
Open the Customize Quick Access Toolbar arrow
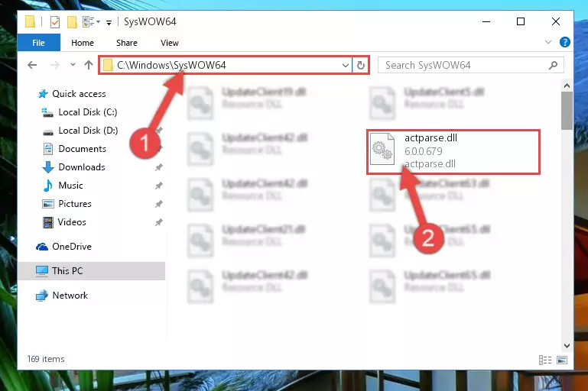click(109, 23)
